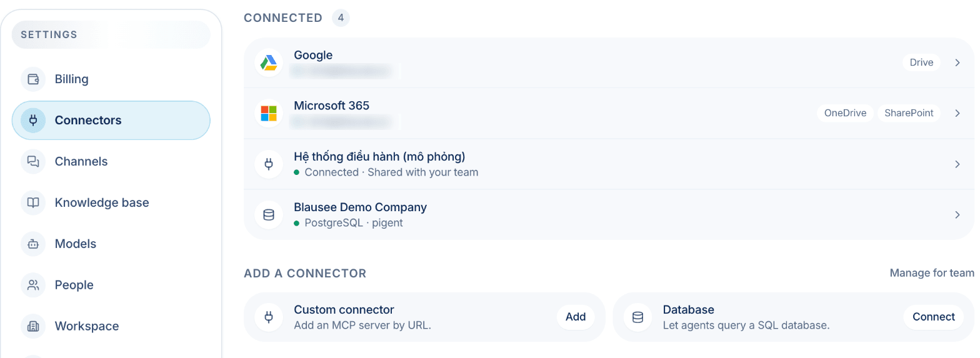Open Hệ thống điều hành connector chevron
The height and width of the screenshot is (358, 980).
click(x=957, y=164)
